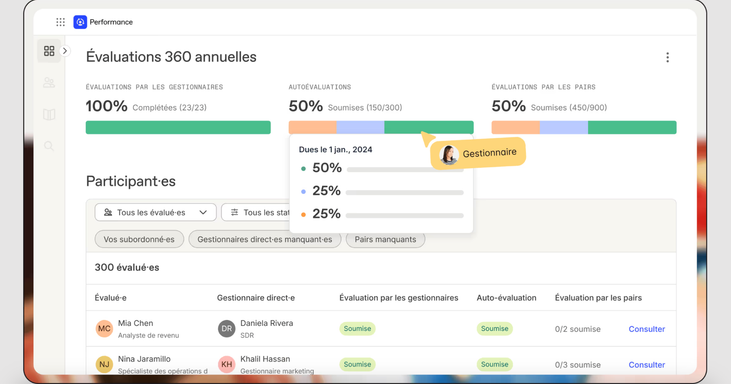Image resolution: width=731 pixels, height=384 pixels.
Task: Click the Complétées (23/23) label
Action: [x=169, y=108]
